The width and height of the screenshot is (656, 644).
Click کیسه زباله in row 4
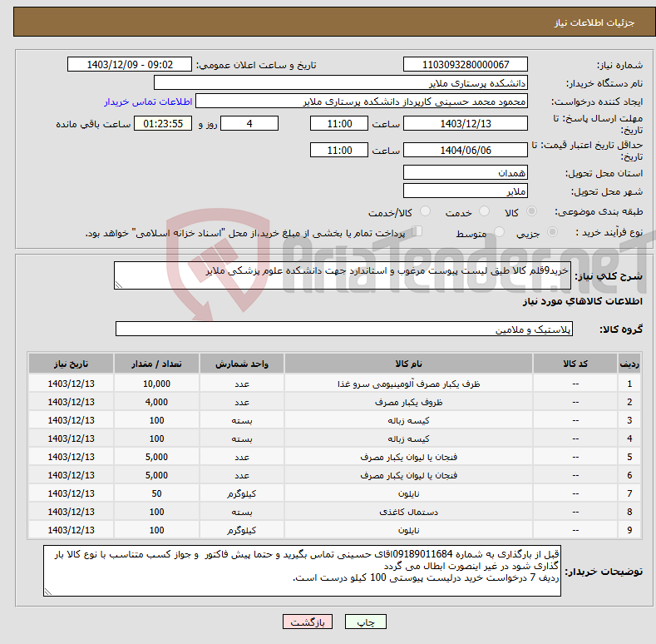[x=408, y=438]
